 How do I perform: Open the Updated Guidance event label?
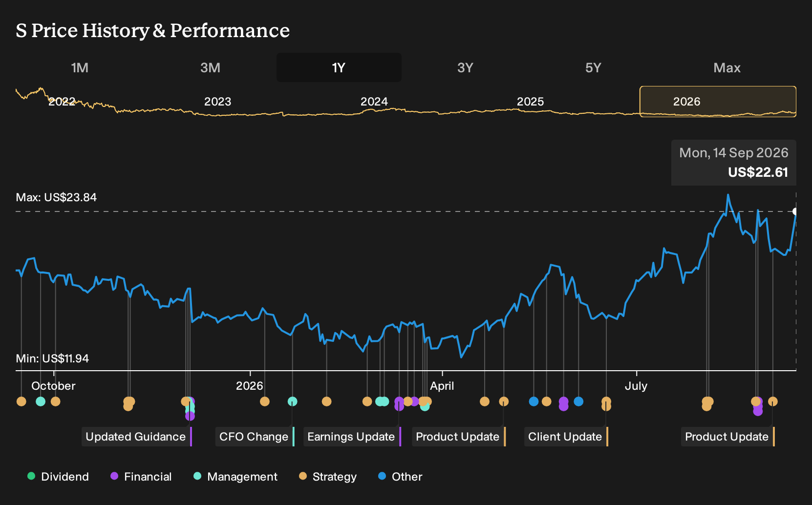coord(137,437)
